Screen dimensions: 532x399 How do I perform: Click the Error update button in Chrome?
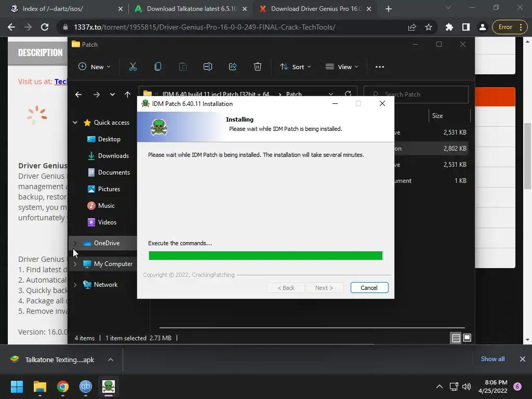[x=510, y=27]
